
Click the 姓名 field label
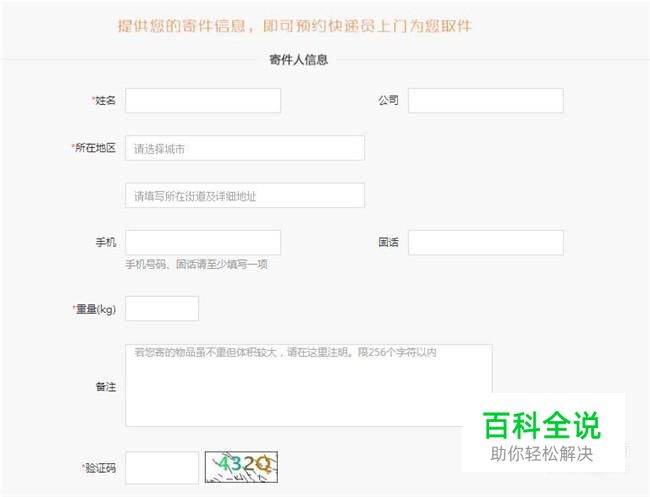click(x=104, y=100)
